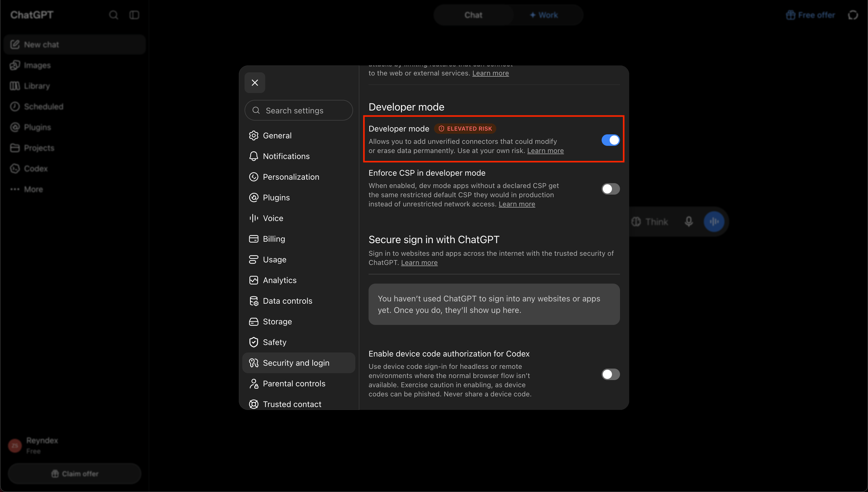Close the settings dialog with the X button
The image size is (868, 492).
coord(255,82)
